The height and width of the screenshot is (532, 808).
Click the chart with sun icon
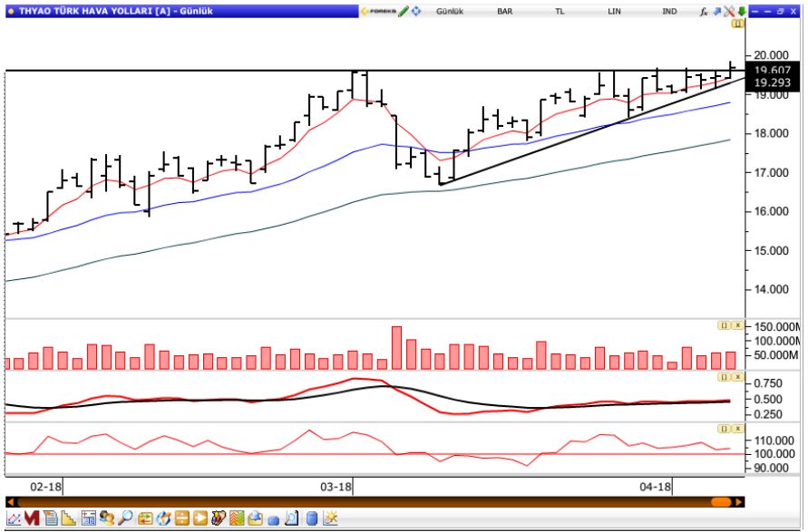[330, 518]
